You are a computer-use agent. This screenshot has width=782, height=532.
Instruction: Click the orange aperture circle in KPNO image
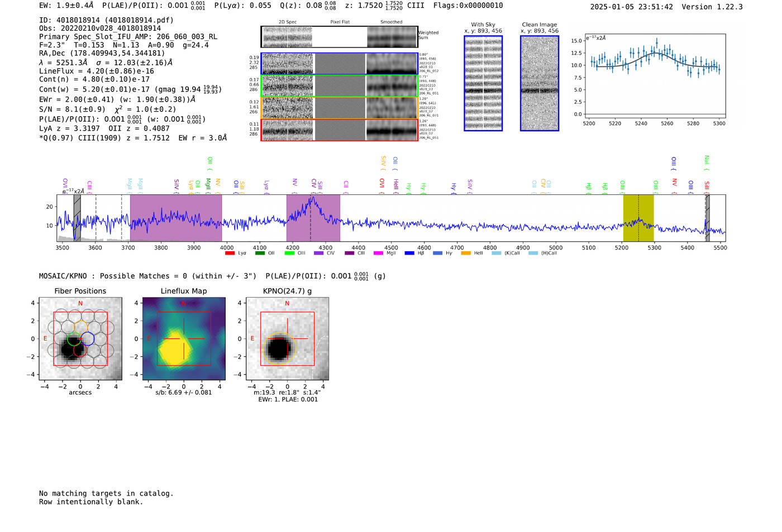[279, 349]
